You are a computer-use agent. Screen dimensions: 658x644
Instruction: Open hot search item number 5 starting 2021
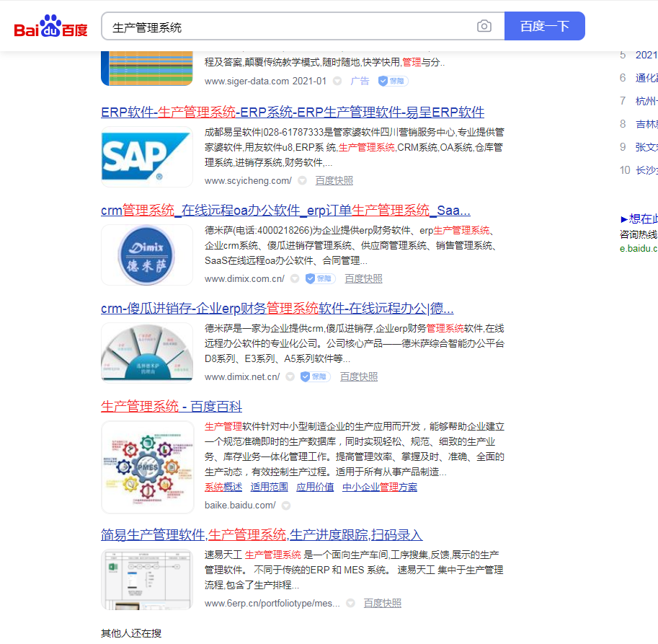[x=646, y=55]
